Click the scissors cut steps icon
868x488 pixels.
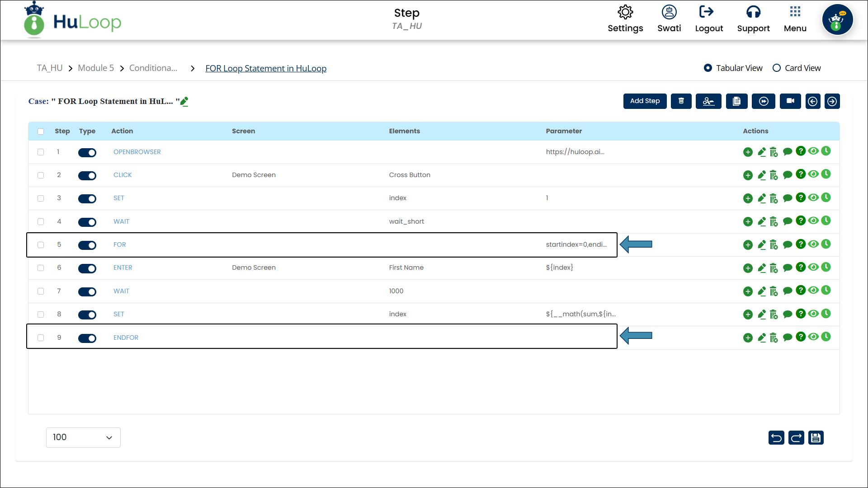(708, 101)
